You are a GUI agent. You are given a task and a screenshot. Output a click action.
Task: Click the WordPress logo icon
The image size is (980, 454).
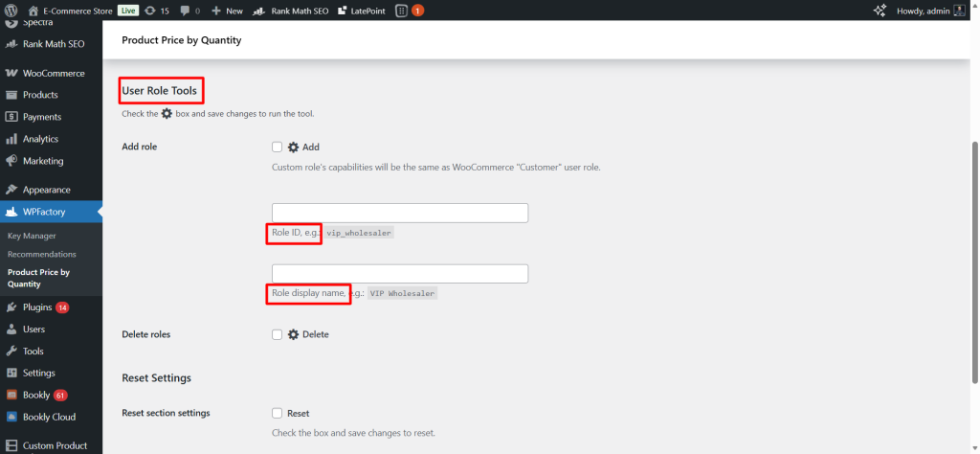(x=11, y=11)
